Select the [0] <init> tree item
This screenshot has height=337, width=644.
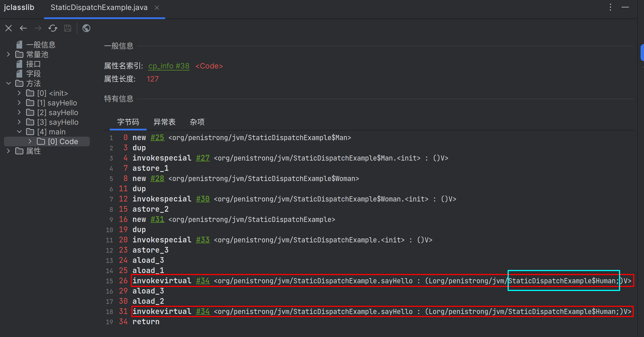(47, 93)
